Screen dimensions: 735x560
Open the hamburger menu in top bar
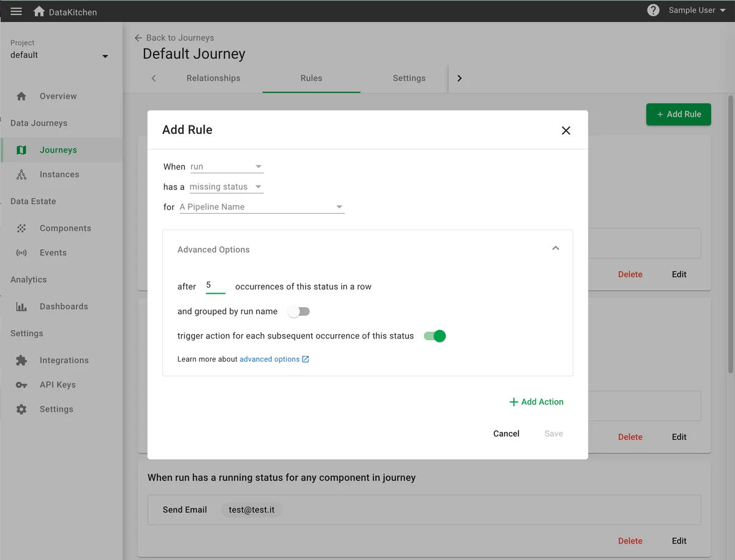pyautogui.click(x=16, y=10)
